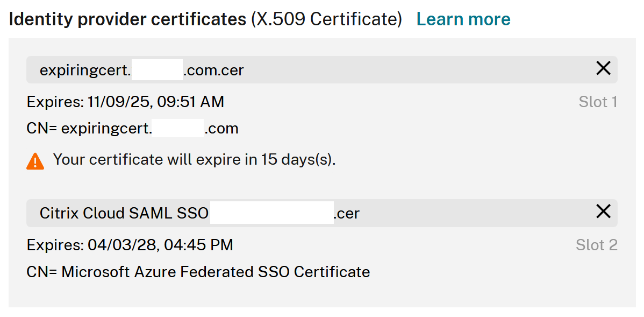Click the Microsoft Azure Federated SSO Certificate CN line
The width and height of the screenshot is (644, 317).
198,272
